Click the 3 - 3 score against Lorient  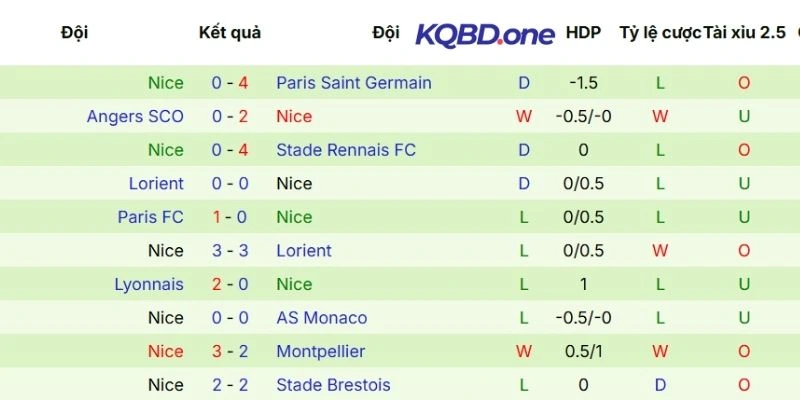point(230,251)
